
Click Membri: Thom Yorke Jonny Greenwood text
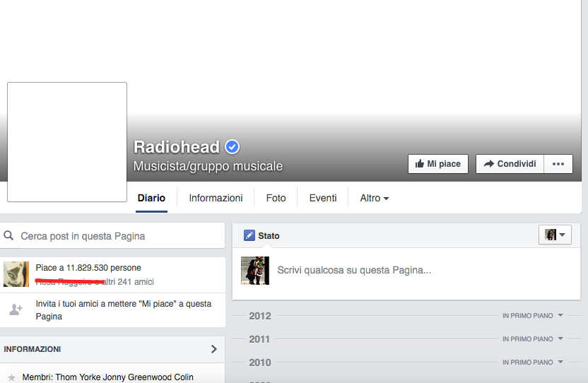(107, 377)
